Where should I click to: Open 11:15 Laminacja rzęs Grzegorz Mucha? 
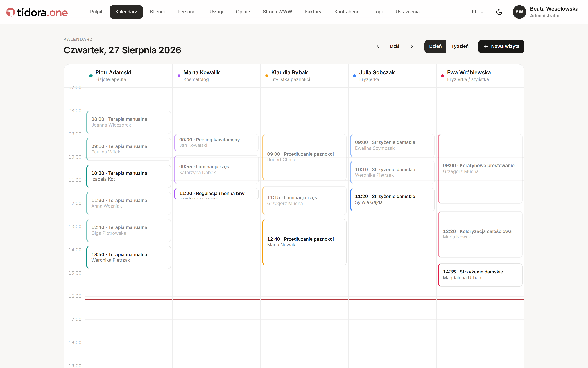click(x=304, y=200)
